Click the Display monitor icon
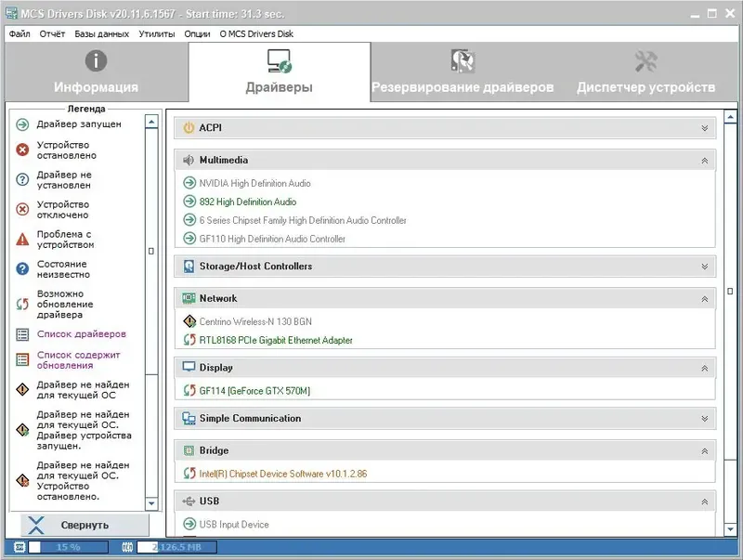 coord(189,367)
